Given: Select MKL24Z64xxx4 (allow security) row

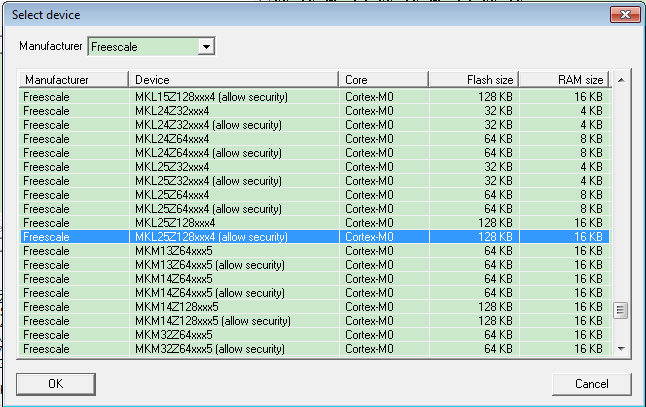Looking at the screenshot, I should tap(315, 153).
